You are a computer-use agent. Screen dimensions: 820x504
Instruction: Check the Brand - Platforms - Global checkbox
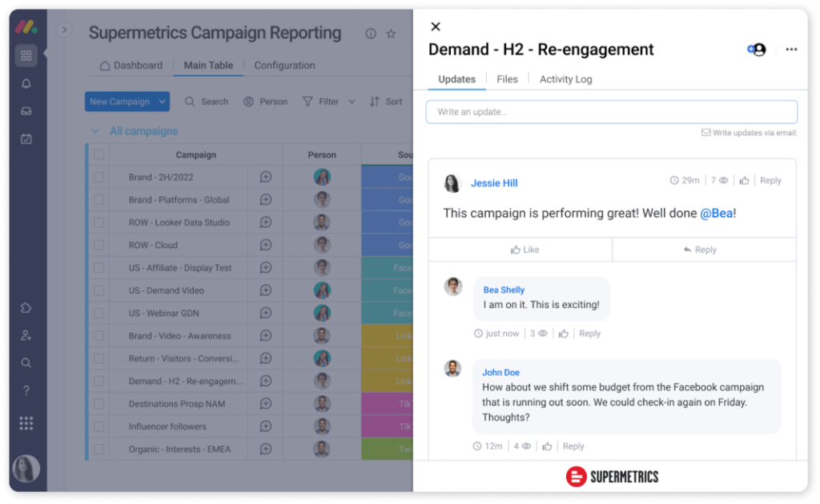(98, 199)
